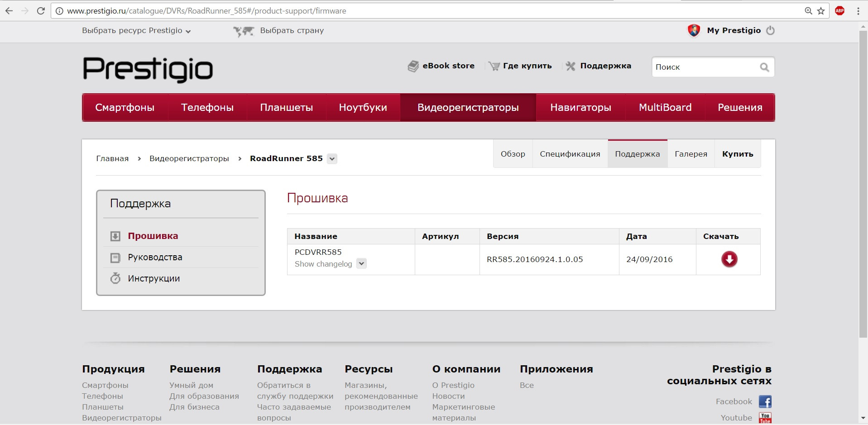Click the eBook store link
The image size is (868, 425).
[449, 66]
